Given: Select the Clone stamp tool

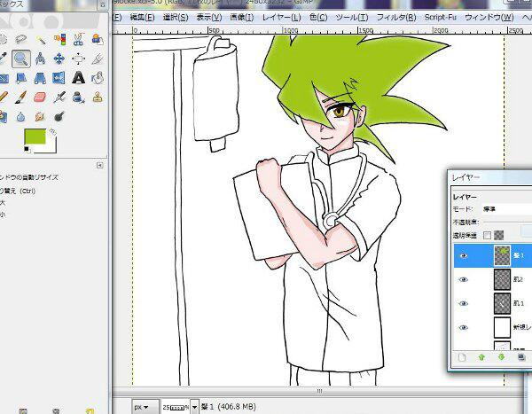Looking at the screenshot, I should 98,98.
